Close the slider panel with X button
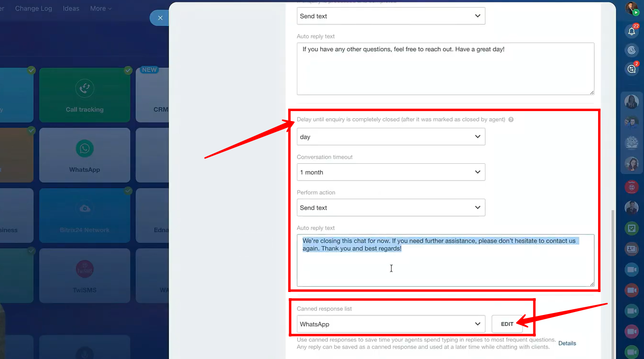The image size is (644, 359). pos(160,18)
